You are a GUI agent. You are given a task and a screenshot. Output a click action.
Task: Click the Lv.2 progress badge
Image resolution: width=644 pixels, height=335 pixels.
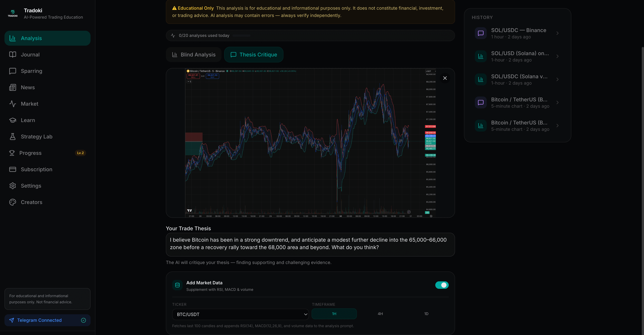80,153
